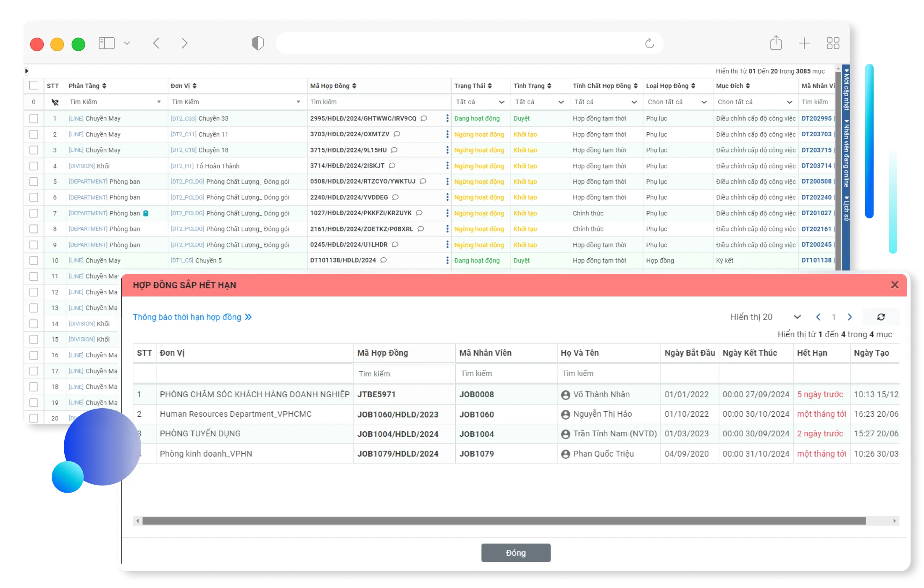Open the Mục Đích Chọn tất cả dropdown
Viewport: 924px width, 588px height.
pos(755,102)
